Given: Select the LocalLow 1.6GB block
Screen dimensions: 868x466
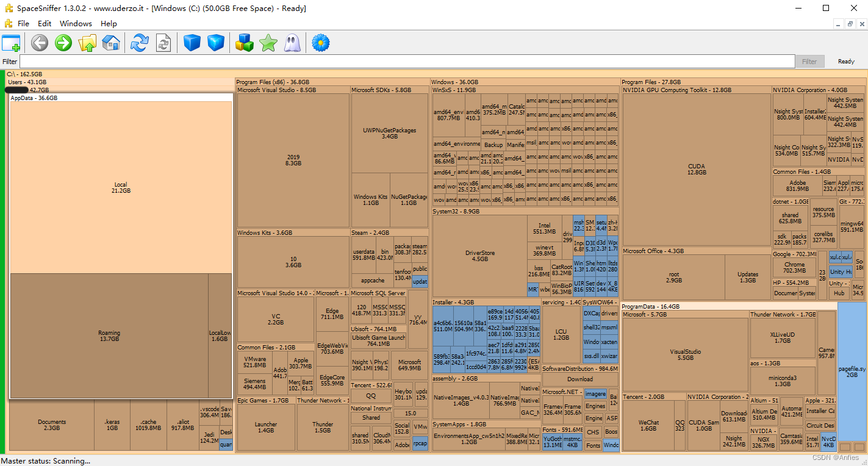Looking at the screenshot, I should [x=220, y=335].
